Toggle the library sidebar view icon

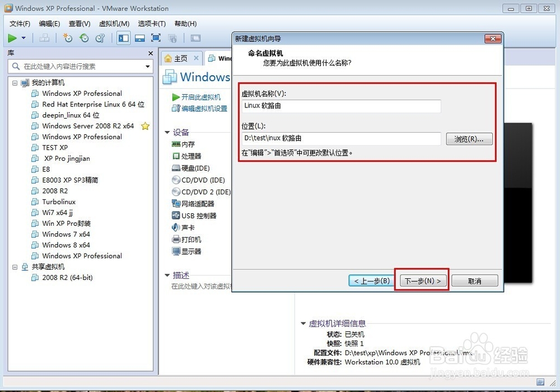click(124, 38)
